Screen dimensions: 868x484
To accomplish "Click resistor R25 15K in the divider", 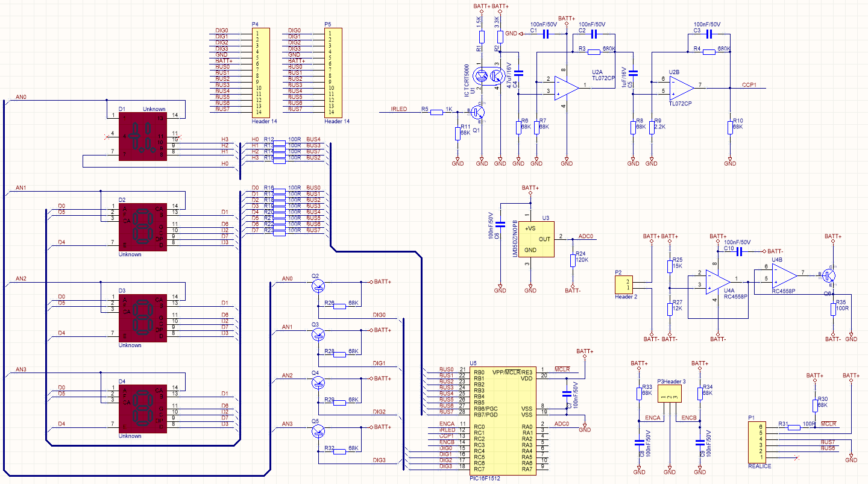I will [669, 266].
